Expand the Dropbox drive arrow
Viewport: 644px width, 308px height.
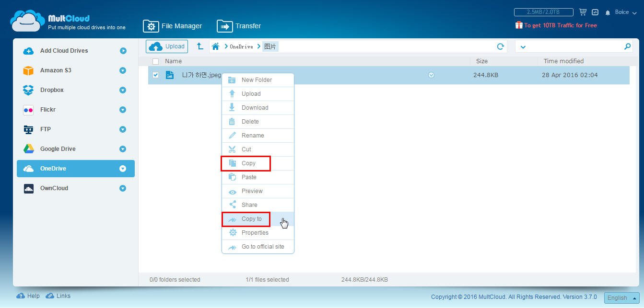[x=123, y=90]
